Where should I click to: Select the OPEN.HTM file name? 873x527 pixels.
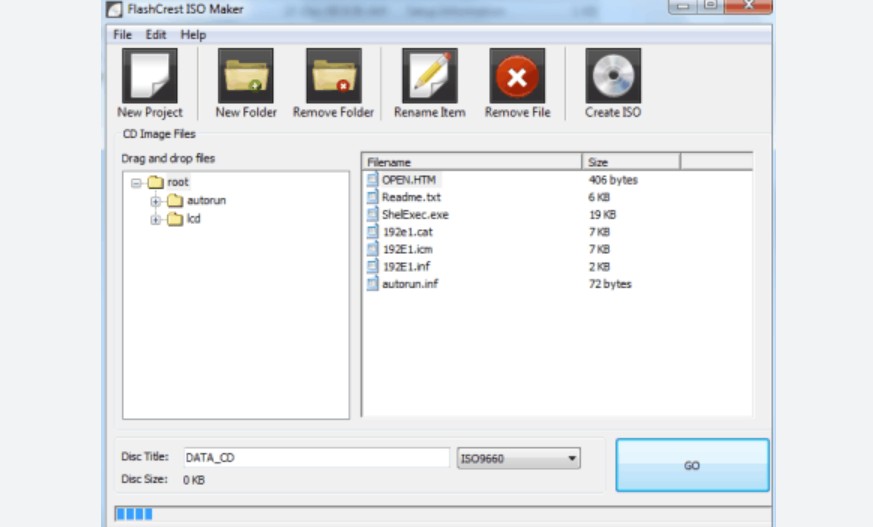(409, 180)
